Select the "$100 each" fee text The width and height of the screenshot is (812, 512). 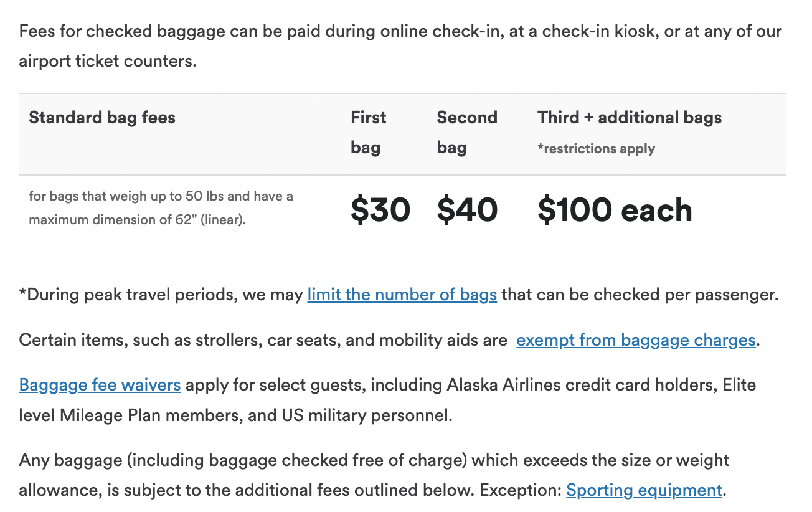click(614, 210)
